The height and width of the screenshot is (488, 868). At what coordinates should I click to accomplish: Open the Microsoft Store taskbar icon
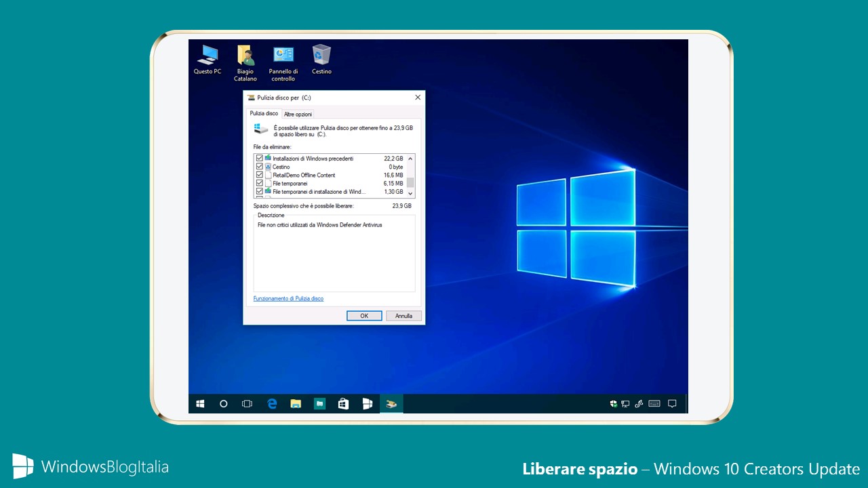[x=343, y=404]
